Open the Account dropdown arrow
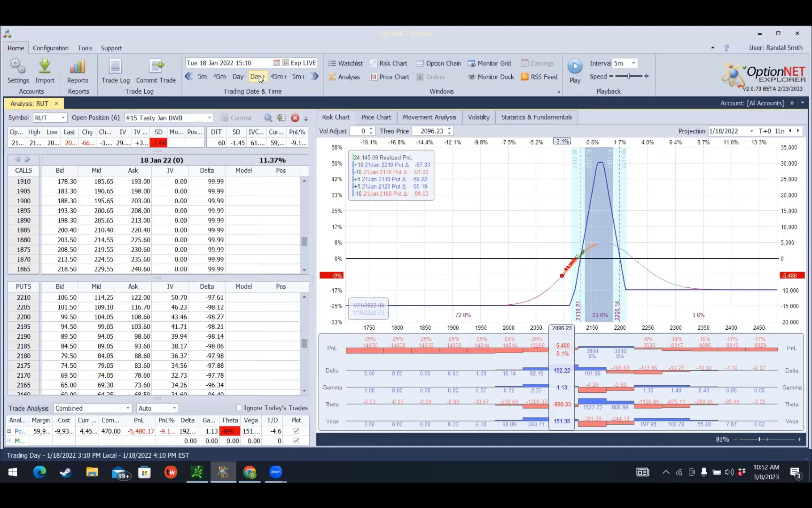 click(802, 103)
